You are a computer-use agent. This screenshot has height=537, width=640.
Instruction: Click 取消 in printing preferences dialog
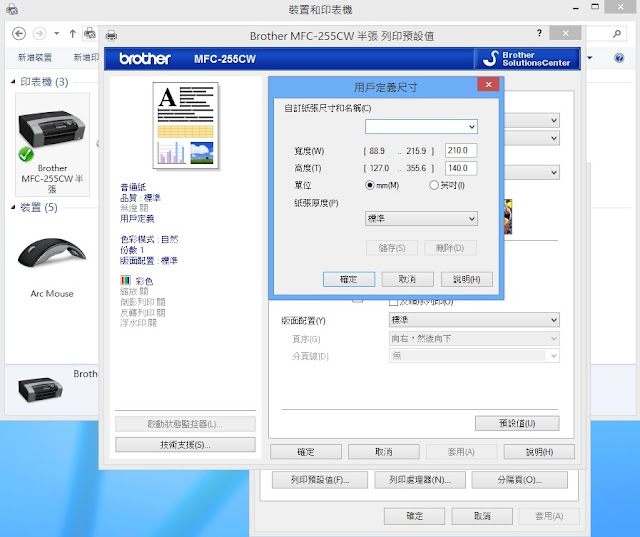pos(384,452)
